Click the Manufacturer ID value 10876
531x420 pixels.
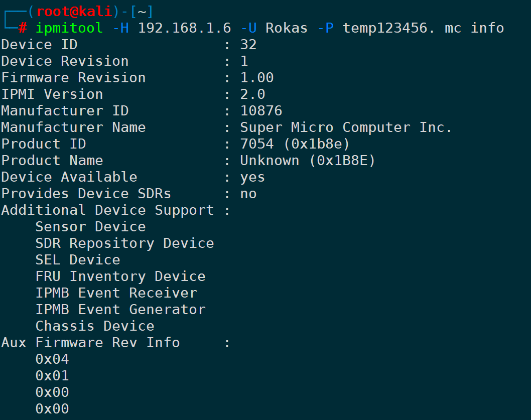tap(261, 111)
